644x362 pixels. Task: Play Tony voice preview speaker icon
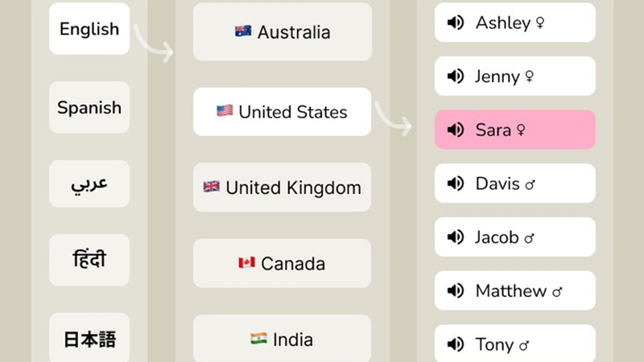pos(456,344)
